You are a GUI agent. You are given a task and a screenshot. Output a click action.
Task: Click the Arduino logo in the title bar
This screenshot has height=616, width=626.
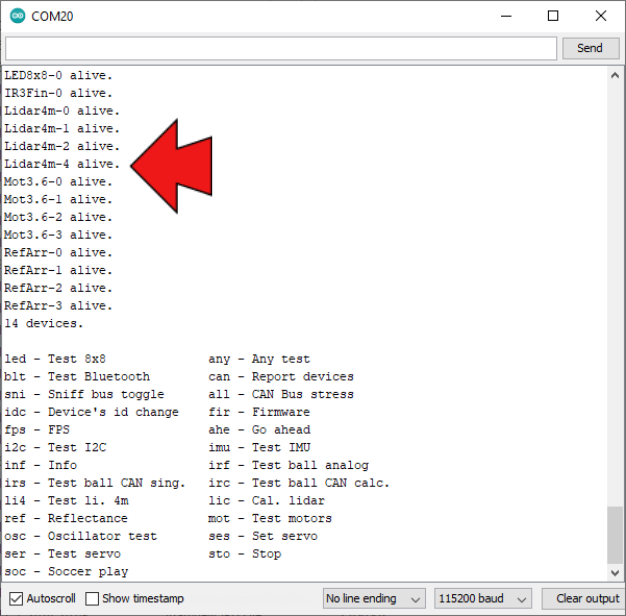point(17,16)
